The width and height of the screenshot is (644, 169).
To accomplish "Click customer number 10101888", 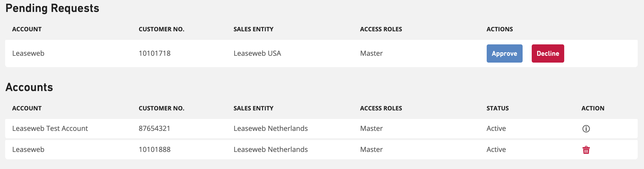I will click(154, 149).
